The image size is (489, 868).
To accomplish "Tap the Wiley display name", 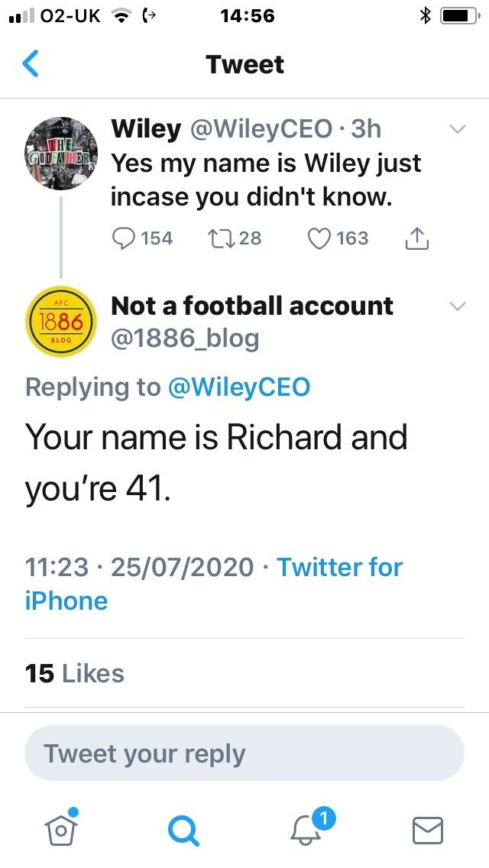I will coord(146,130).
